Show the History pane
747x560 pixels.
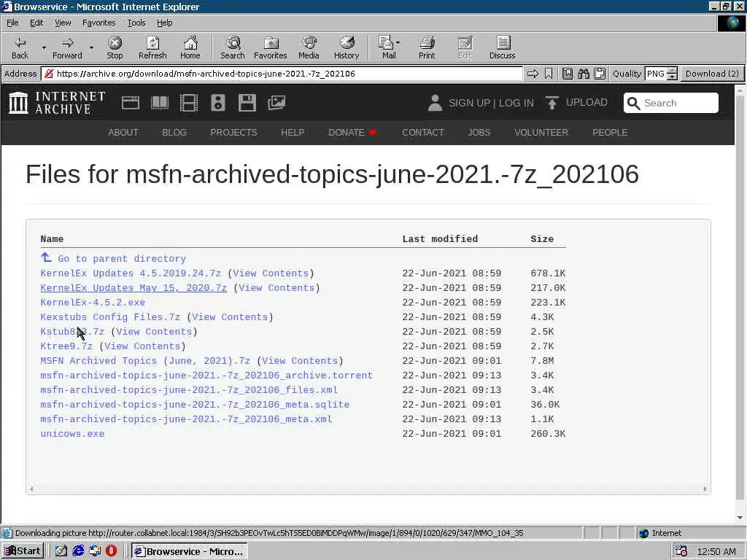[347, 48]
